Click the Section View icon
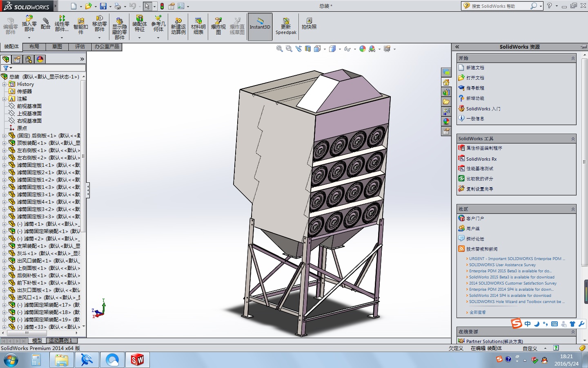This screenshot has height=368, width=588. [x=308, y=49]
